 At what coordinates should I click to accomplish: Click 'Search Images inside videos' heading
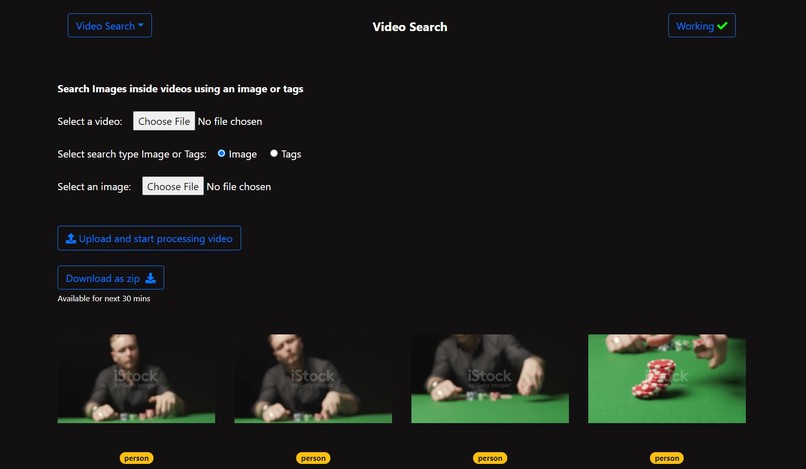coord(180,89)
